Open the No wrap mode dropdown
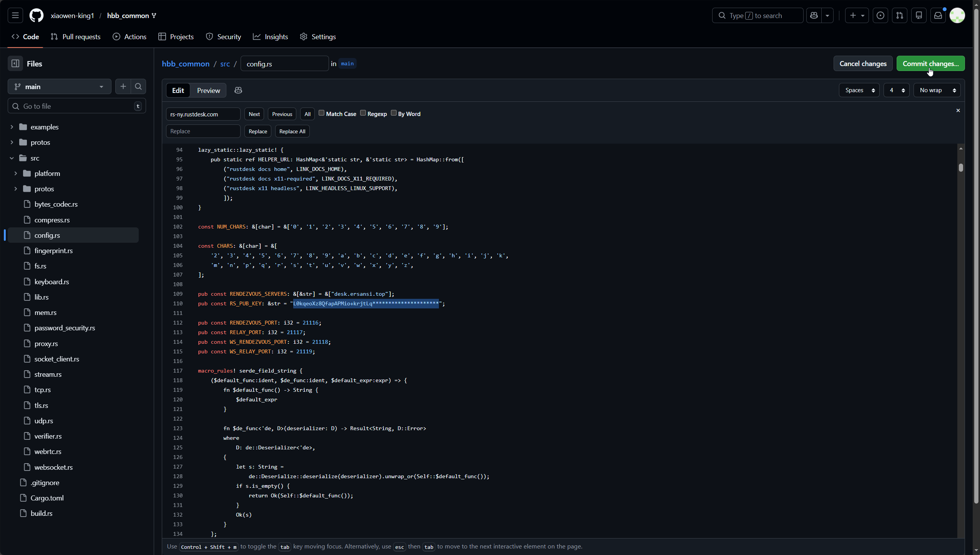 point(937,90)
